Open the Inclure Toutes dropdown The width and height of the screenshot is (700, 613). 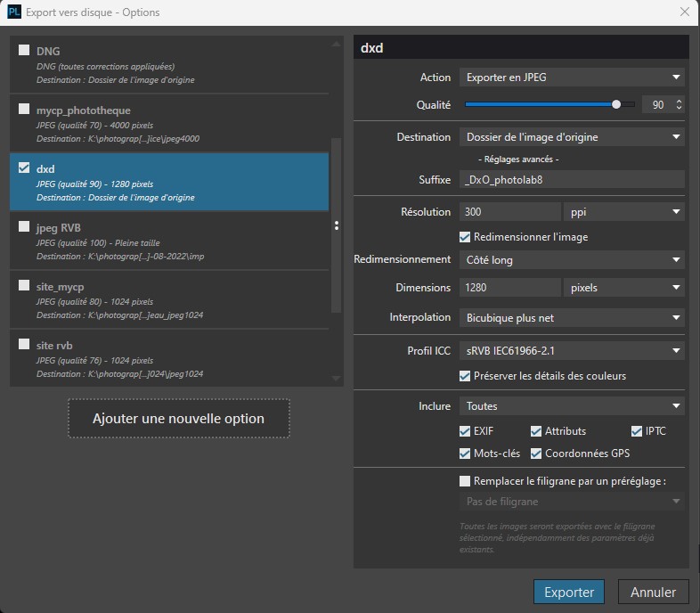572,406
